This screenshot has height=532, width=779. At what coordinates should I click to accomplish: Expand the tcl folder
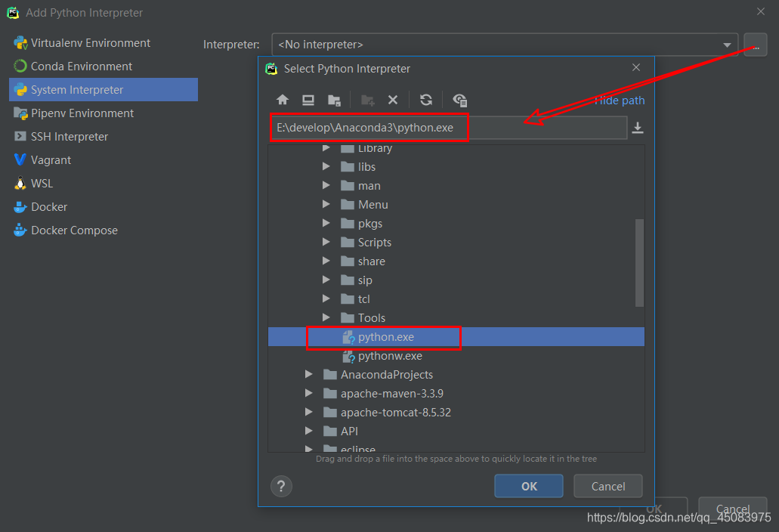pos(326,298)
